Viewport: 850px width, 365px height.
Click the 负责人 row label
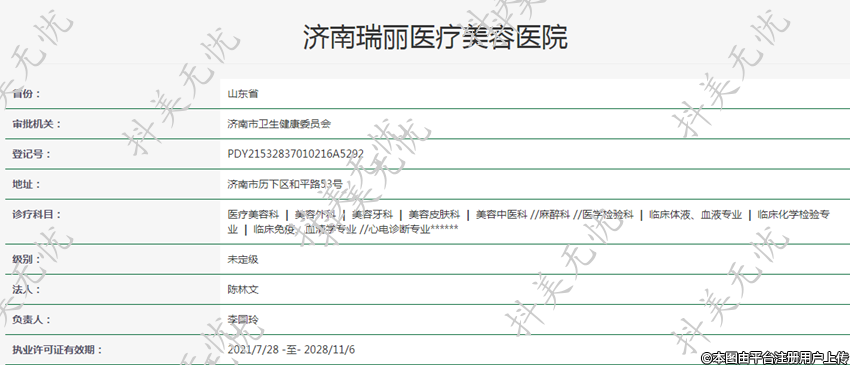pos(31,319)
